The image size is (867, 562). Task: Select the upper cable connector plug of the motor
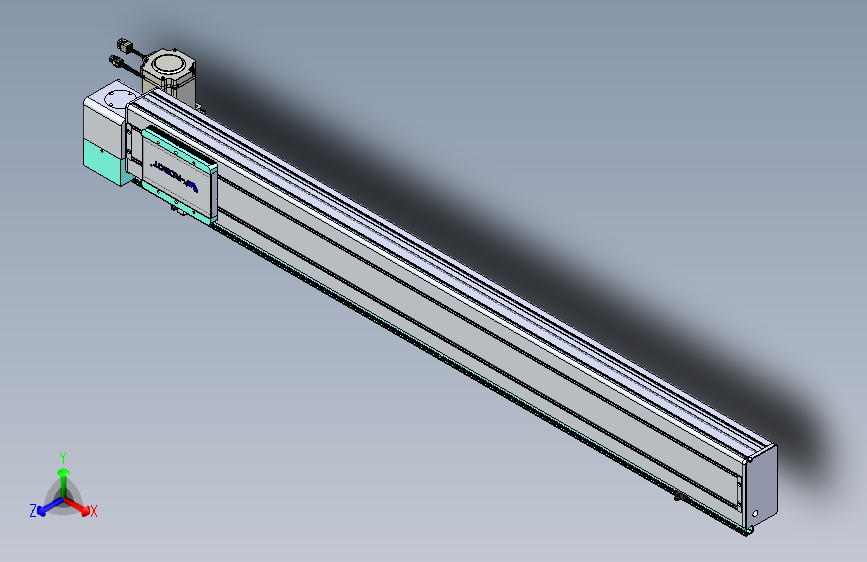tap(124, 45)
